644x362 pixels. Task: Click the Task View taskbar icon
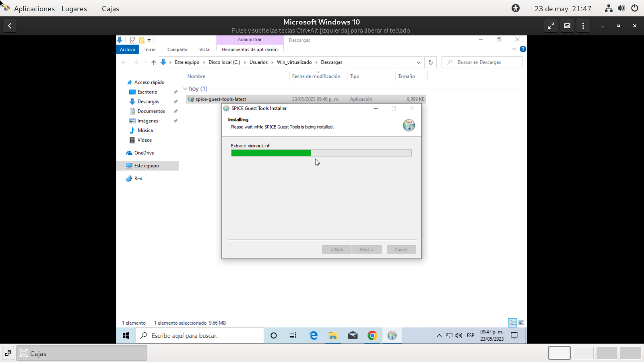click(293, 335)
